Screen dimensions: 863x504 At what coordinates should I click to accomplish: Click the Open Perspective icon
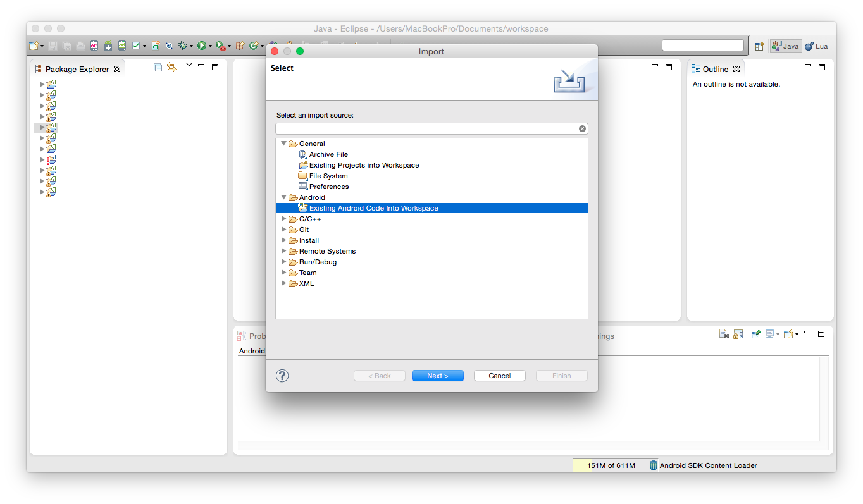click(759, 46)
